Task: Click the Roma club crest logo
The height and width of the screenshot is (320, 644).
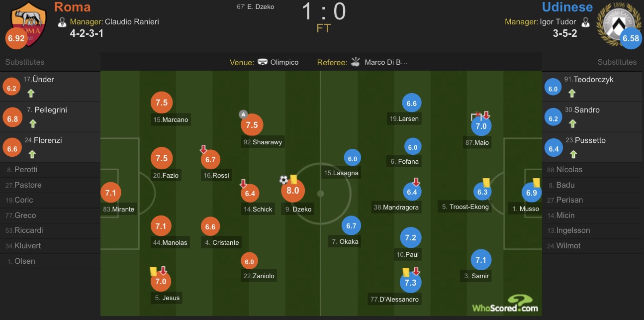Action: pos(28,23)
